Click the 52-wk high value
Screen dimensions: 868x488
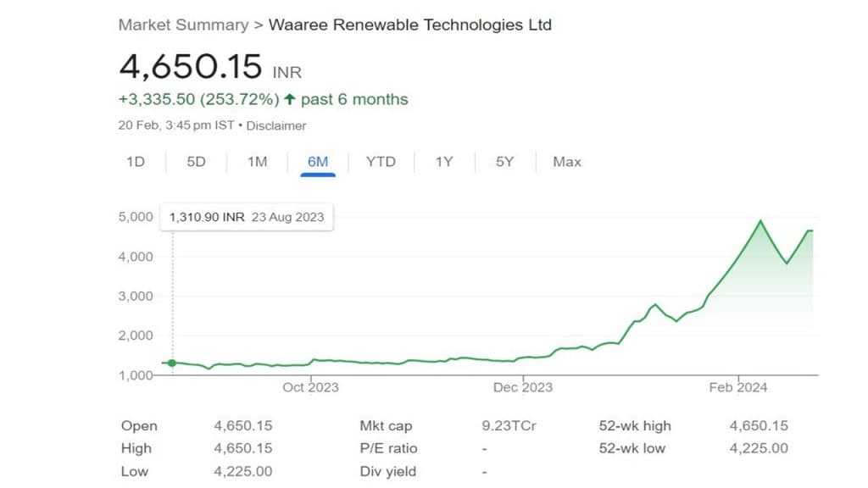pyautogui.click(x=759, y=426)
